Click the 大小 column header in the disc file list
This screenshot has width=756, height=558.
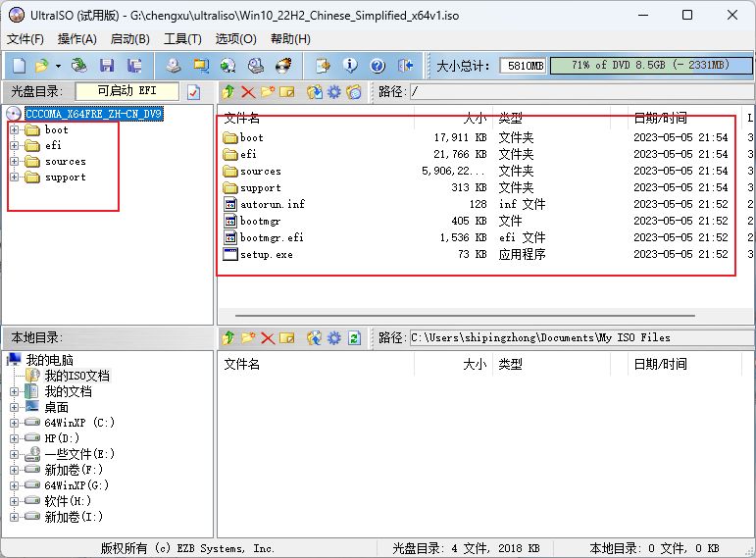(474, 118)
